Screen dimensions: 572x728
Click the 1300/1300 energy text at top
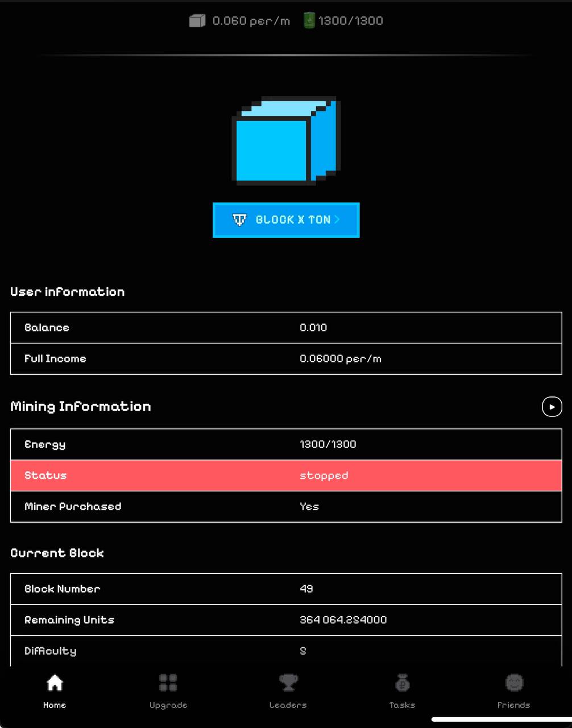click(x=351, y=21)
